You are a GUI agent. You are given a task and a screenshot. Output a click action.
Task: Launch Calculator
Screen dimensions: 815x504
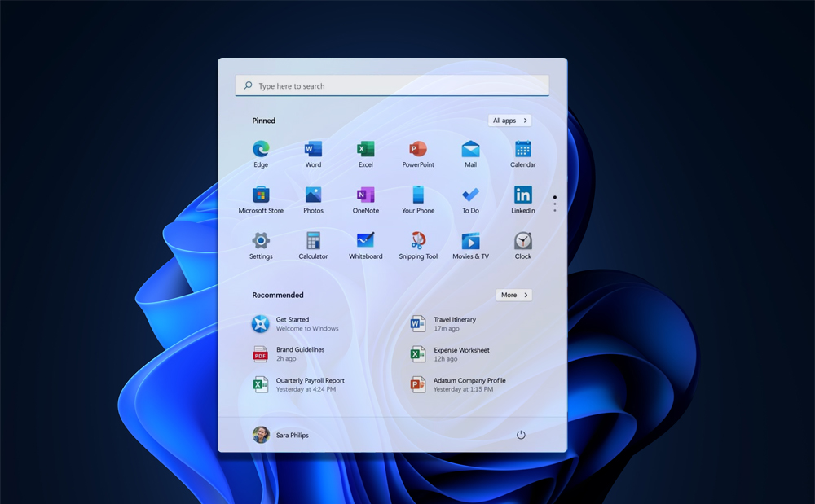[313, 246]
